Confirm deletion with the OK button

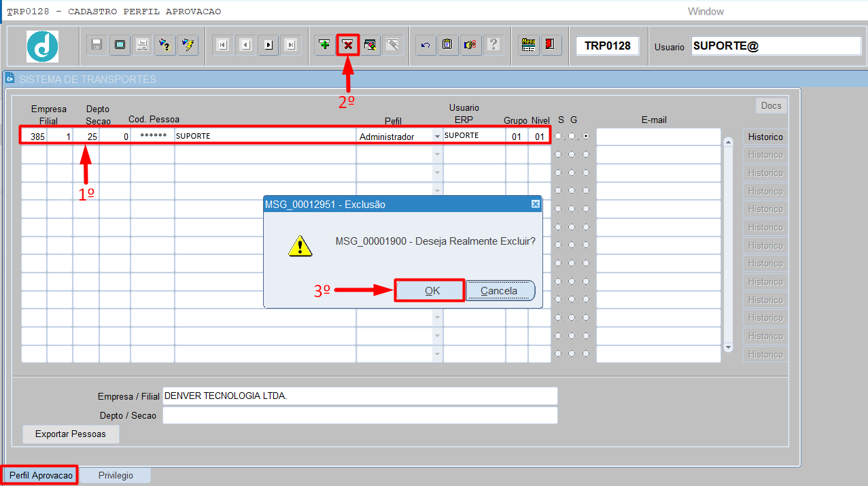[x=431, y=290]
